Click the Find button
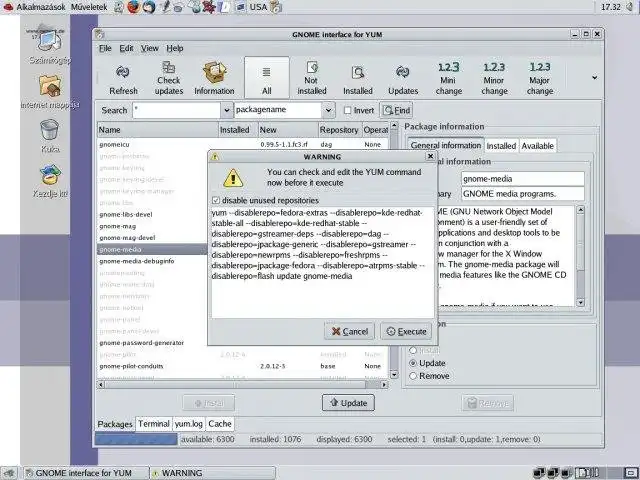The height and width of the screenshot is (480, 640). pos(396,110)
